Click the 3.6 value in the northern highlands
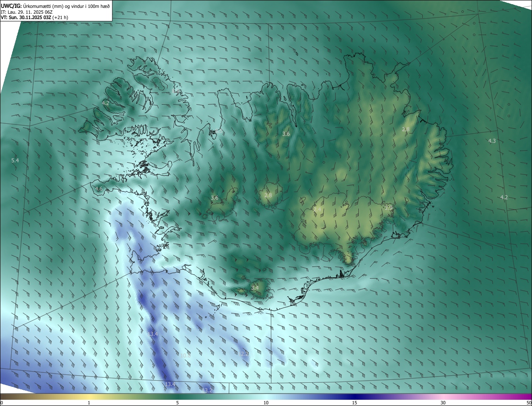Viewport: 532px width, 406px height. (286, 134)
